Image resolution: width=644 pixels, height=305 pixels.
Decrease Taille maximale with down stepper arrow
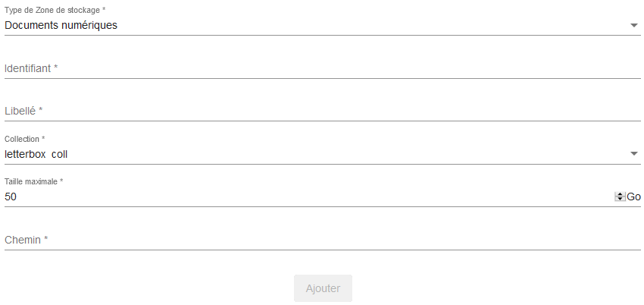point(620,199)
